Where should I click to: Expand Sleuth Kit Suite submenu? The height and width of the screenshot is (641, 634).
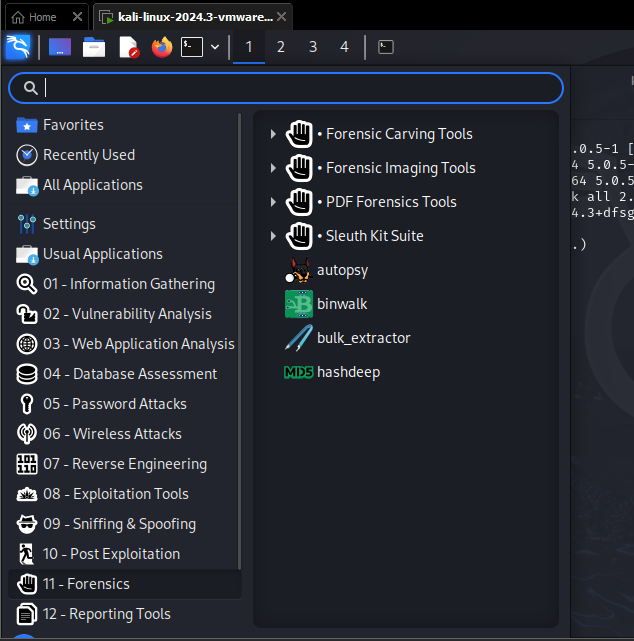pyautogui.click(x=273, y=236)
